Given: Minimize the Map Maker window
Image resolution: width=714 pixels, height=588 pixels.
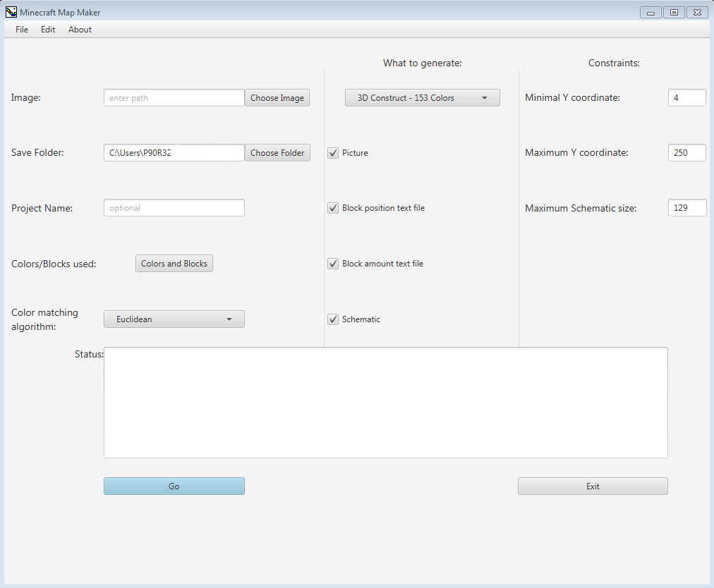Looking at the screenshot, I should point(651,12).
